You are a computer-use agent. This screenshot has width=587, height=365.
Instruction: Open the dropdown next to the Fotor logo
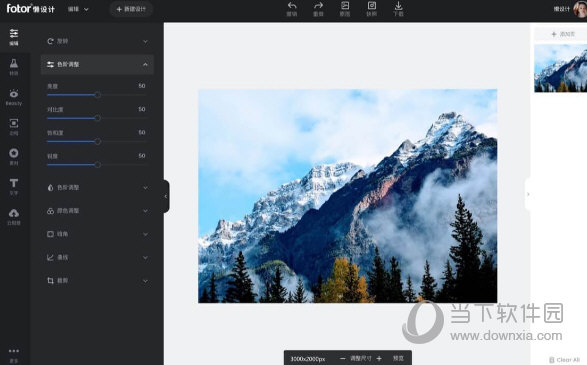point(78,9)
